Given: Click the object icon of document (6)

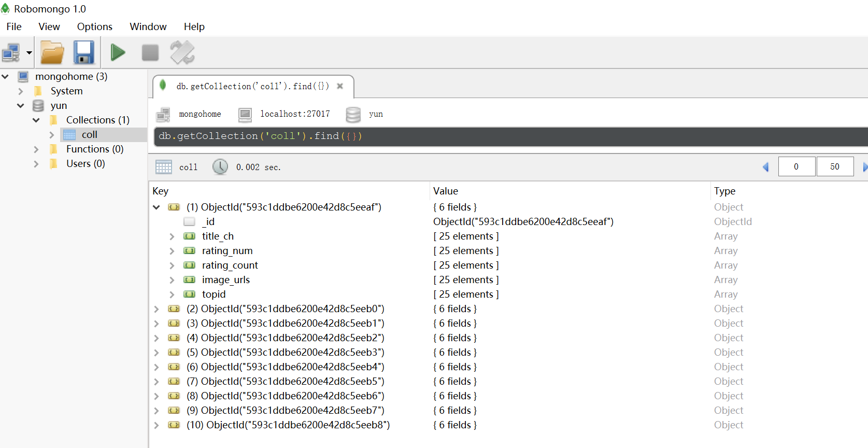Looking at the screenshot, I should (x=174, y=367).
